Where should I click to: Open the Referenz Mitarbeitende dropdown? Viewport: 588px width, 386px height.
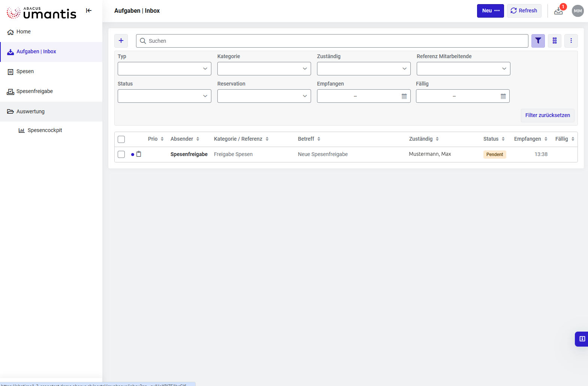(x=463, y=69)
